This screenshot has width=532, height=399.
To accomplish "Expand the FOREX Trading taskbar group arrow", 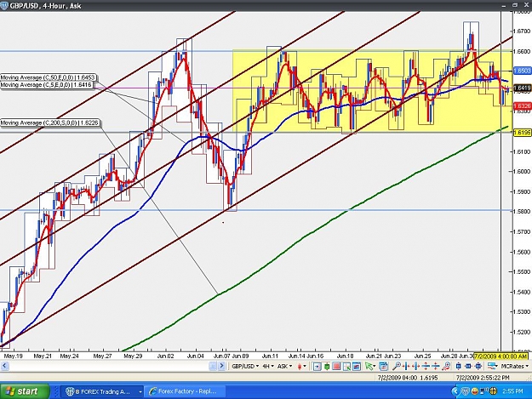I will [x=140, y=391].
